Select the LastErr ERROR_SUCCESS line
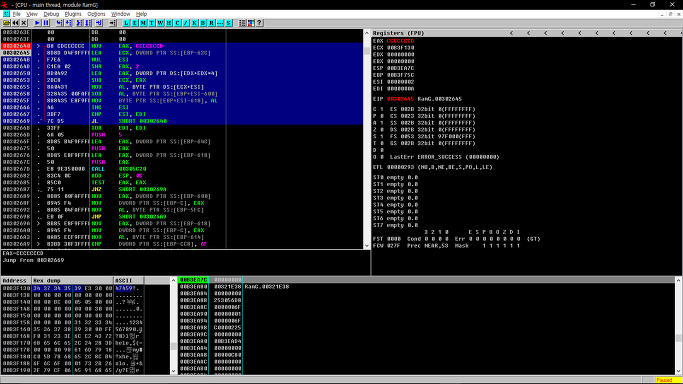 coord(444,157)
